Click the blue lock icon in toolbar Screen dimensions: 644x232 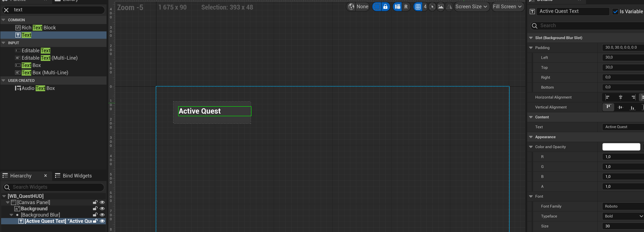pyautogui.click(x=385, y=7)
